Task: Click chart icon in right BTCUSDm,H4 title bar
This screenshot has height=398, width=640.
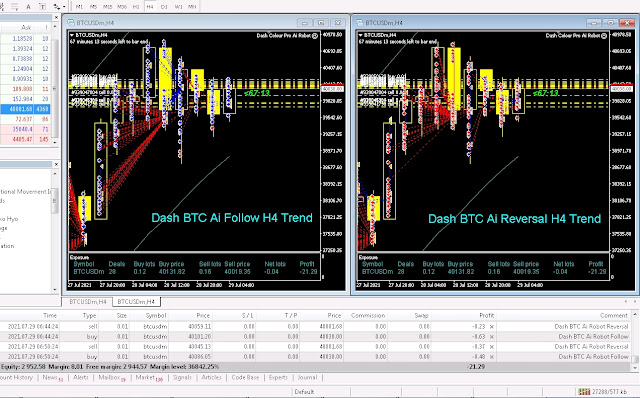Action: [x=360, y=23]
